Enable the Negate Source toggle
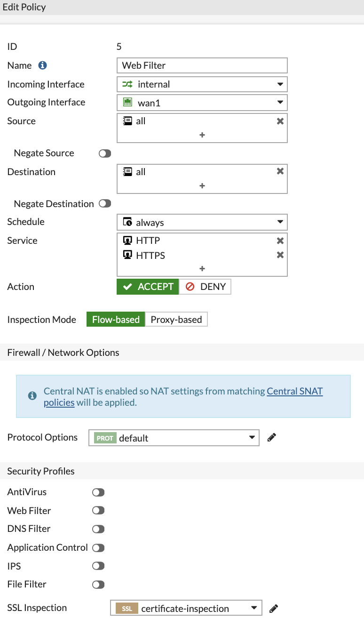Screen dimensions: 364x627 point(105,153)
